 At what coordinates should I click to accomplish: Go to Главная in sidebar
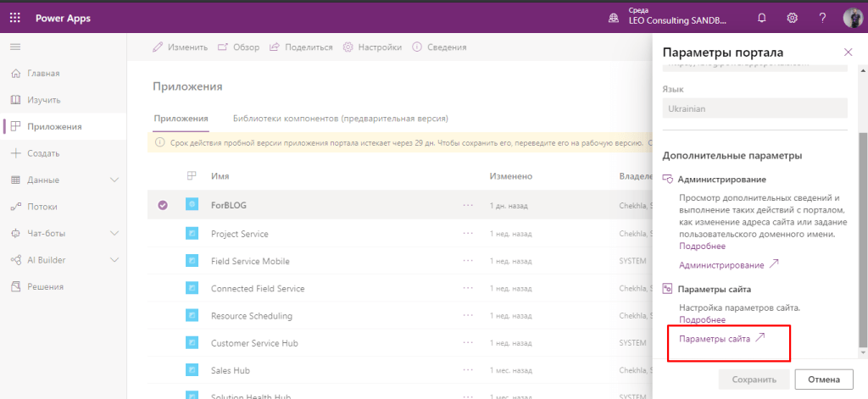click(x=43, y=74)
